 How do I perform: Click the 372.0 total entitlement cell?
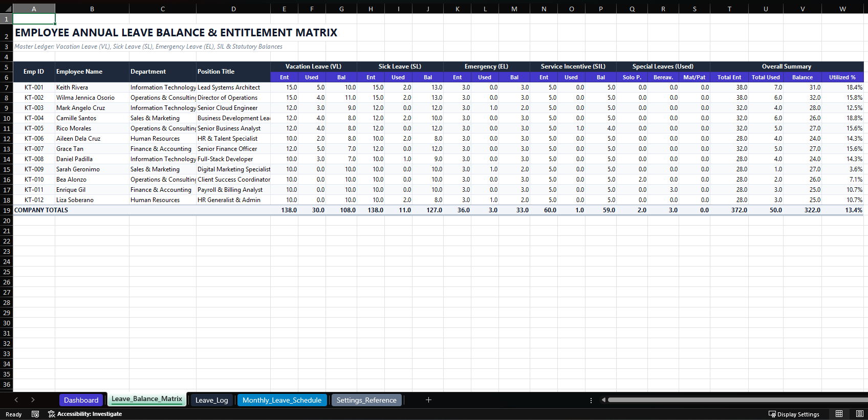(729, 210)
